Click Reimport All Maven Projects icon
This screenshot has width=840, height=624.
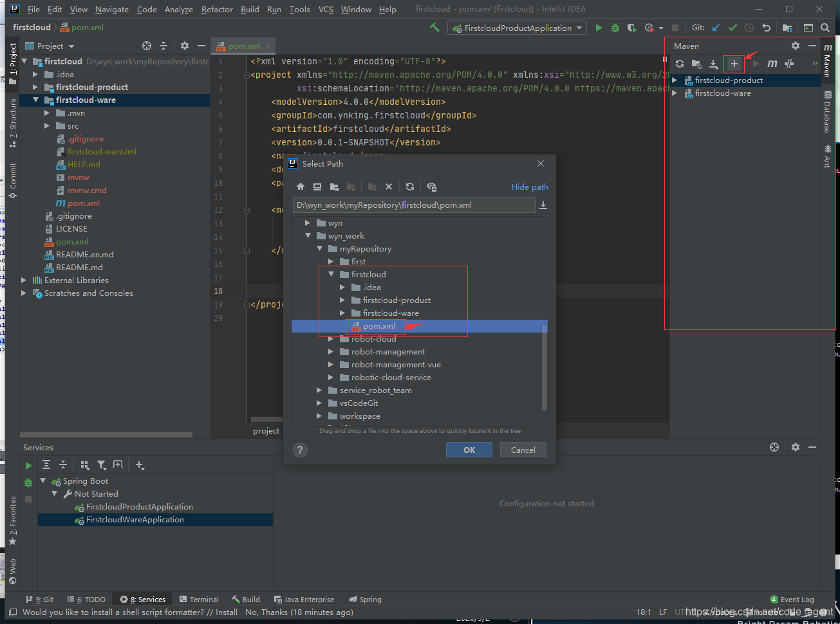point(680,64)
